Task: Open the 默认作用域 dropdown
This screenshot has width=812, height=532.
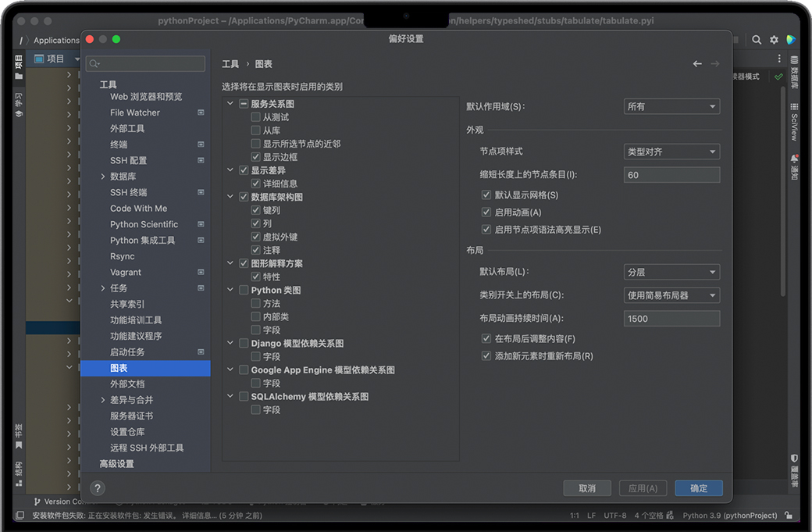Action: (671, 106)
